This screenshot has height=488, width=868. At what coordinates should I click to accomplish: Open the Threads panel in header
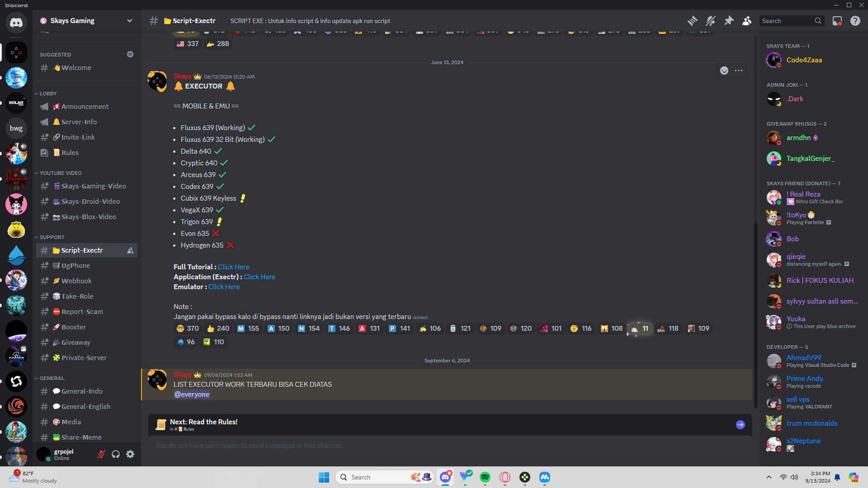[693, 21]
